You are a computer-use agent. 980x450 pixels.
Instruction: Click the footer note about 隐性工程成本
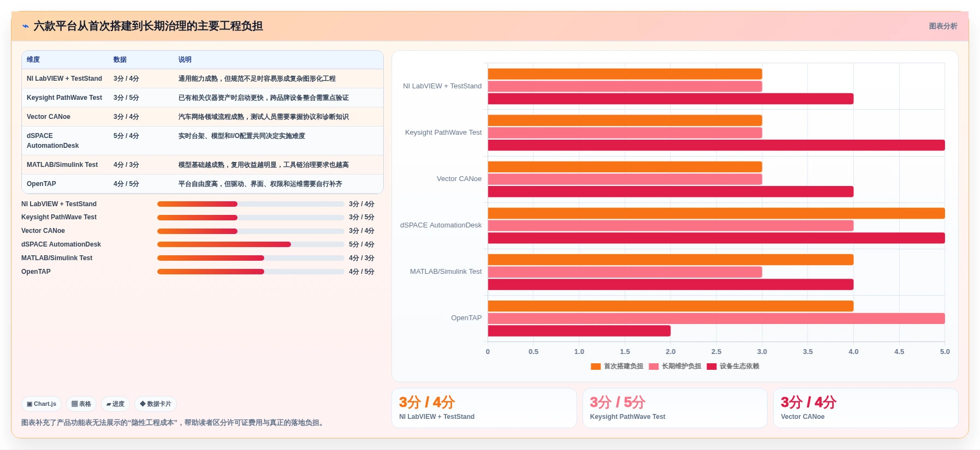pyautogui.click(x=174, y=423)
